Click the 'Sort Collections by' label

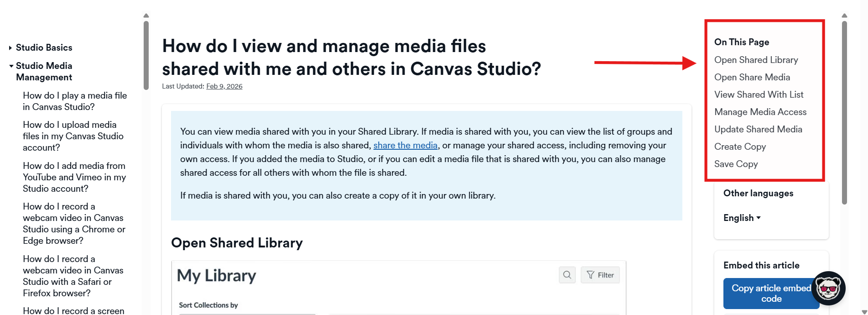tap(208, 305)
